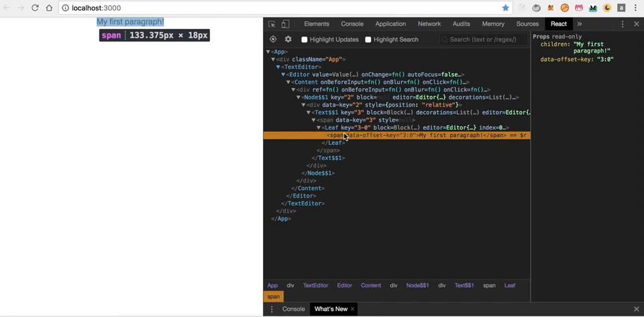Reload the page with refresh icon
644x317 pixels.
(x=36, y=8)
